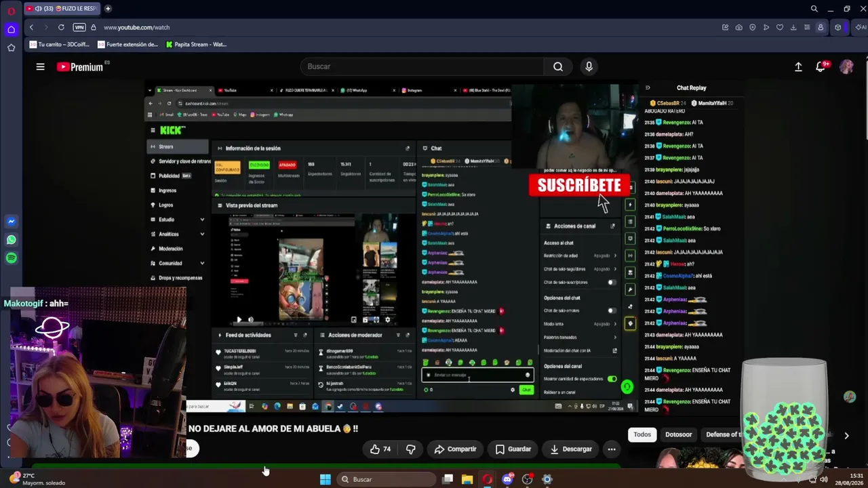Open Discord from the taskbar
The height and width of the screenshot is (488, 868).
pyautogui.click(x=507, y=479)
